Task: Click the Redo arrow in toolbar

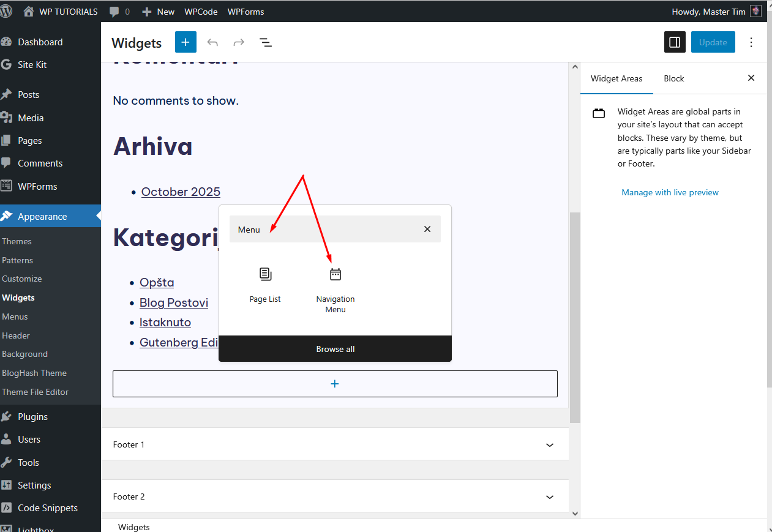Action: pos(239,42)
